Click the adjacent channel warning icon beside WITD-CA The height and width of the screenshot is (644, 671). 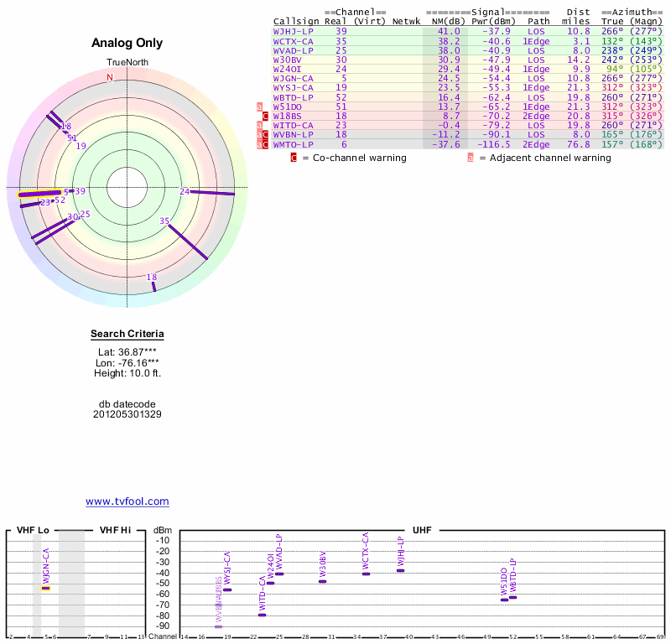click(260, 126)
